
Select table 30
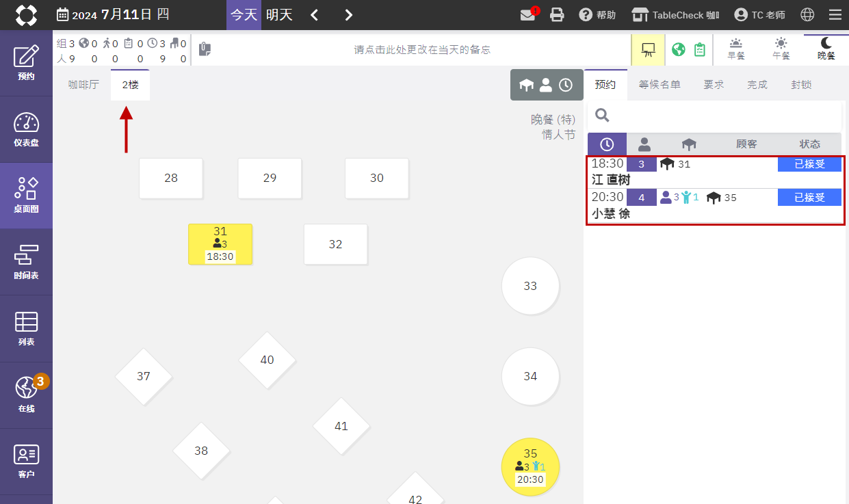click(377, 178)
